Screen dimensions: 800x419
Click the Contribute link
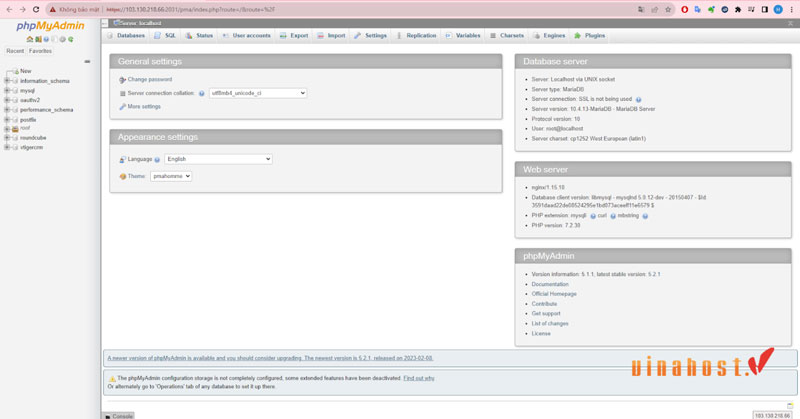(x=544, y=304)
